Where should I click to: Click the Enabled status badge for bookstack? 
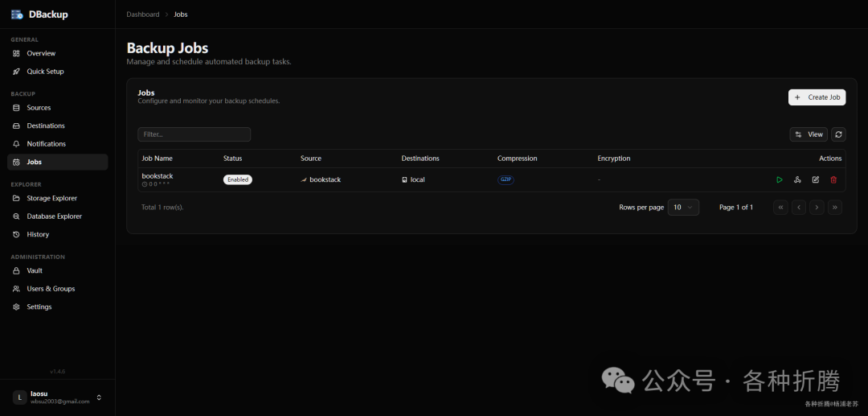click(238, 179)
